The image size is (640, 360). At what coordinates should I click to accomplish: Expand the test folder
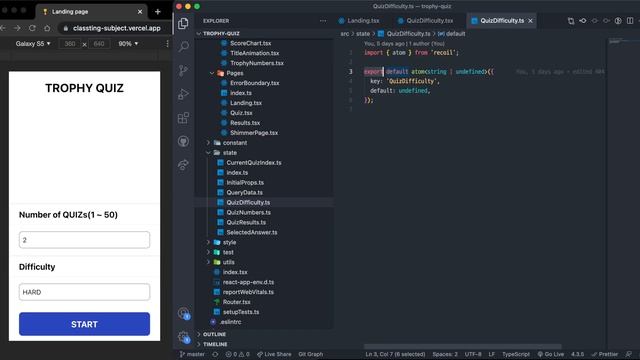click(x=228, y=252)
